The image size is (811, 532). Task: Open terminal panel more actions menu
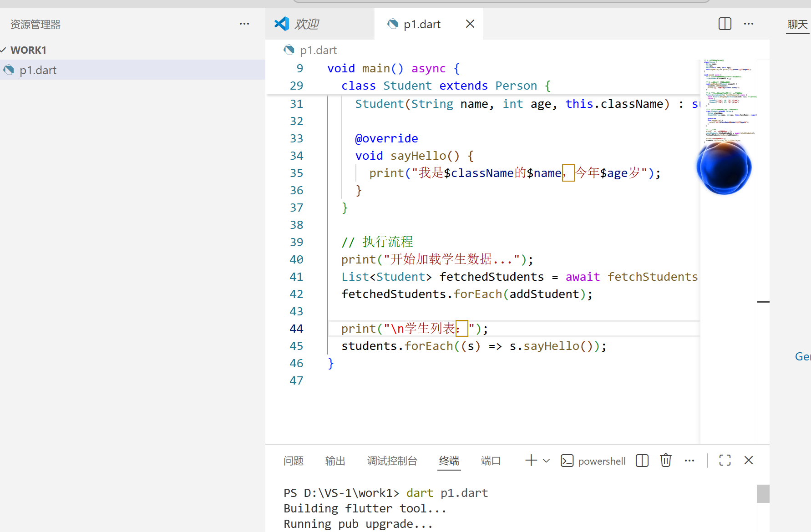689,461
